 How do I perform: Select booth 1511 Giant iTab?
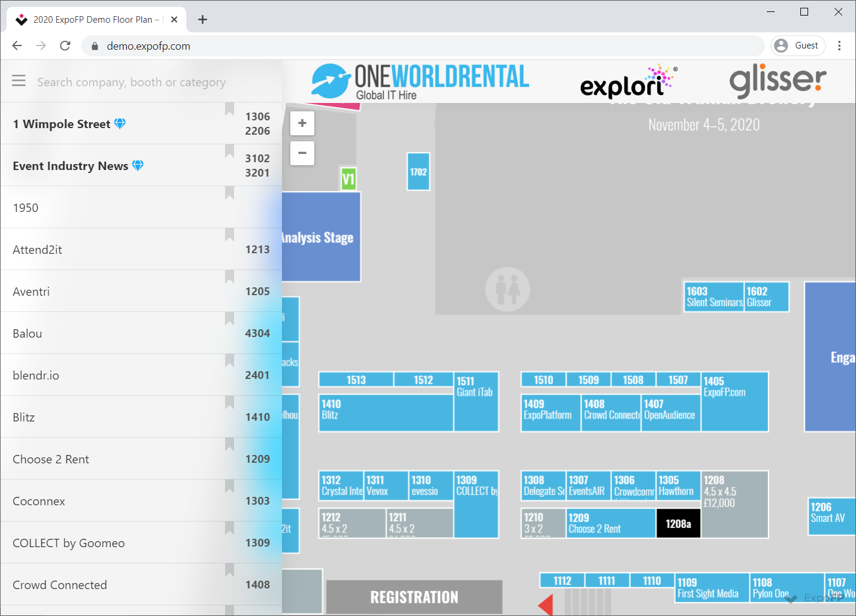(x=476, y=401)
